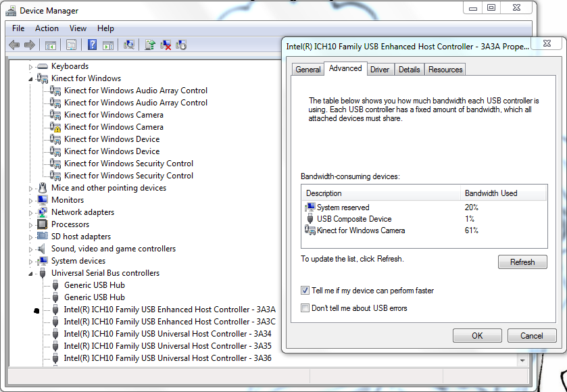Expand the SD host adapters node
Viewport: 567px width, 392px height.
[30, 237]
